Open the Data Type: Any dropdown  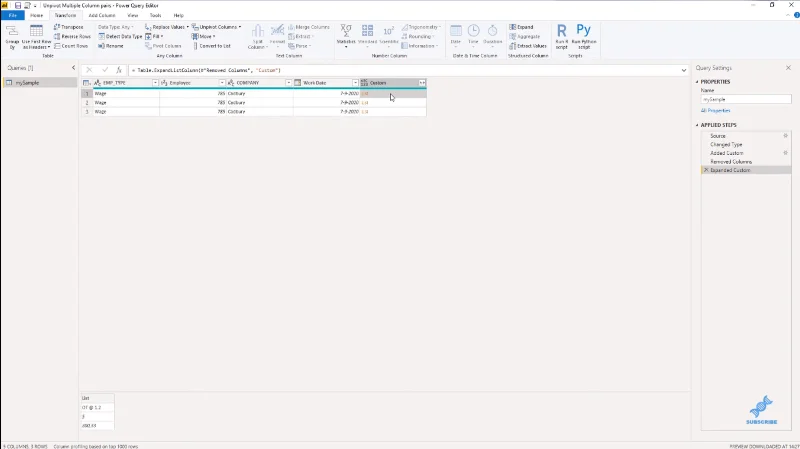click(116, 27)
